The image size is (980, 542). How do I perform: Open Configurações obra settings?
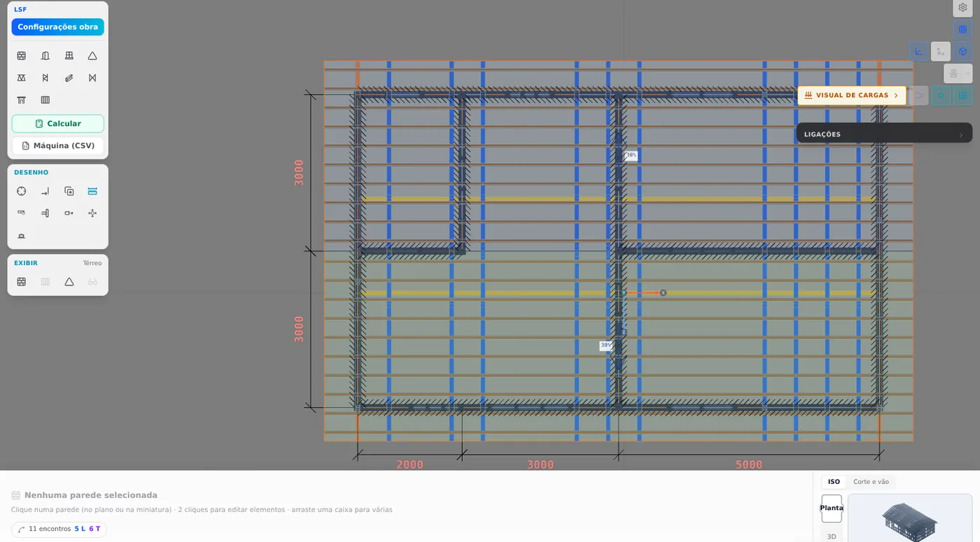pos(57,27)
